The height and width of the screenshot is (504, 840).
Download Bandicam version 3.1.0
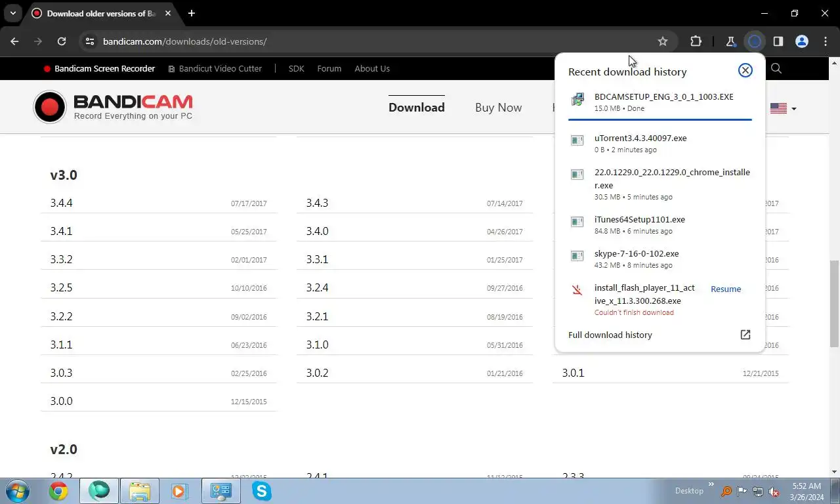(317, 345)
